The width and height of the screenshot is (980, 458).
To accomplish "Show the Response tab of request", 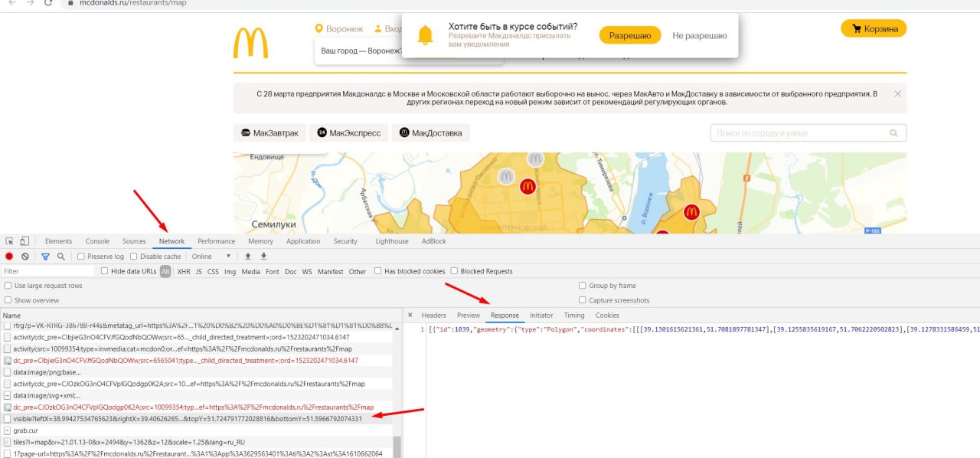I will [x=505, y=316].
